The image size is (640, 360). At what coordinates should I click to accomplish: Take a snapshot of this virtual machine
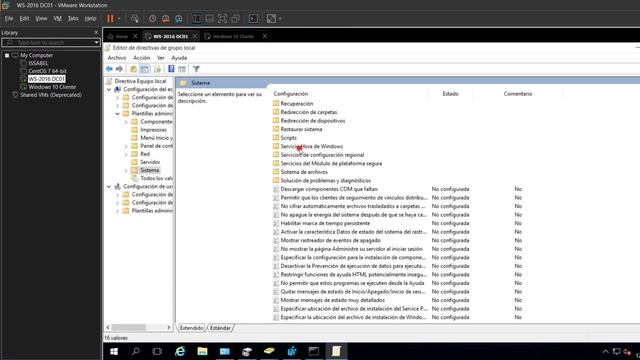point(152,18)
